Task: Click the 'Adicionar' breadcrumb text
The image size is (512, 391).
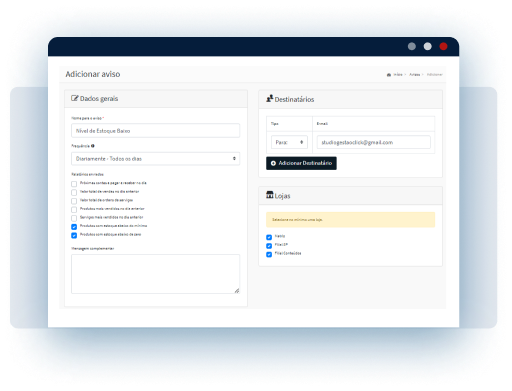Action: [435, 75]
